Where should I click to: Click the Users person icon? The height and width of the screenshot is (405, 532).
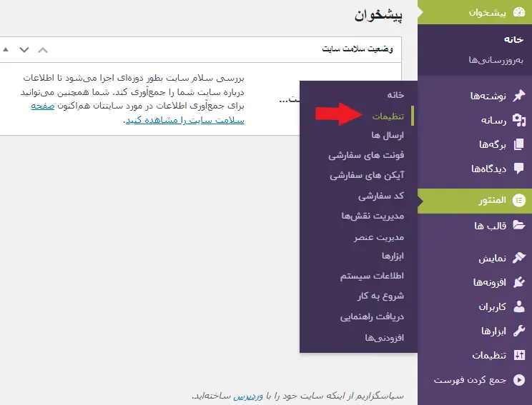[518, 306]
